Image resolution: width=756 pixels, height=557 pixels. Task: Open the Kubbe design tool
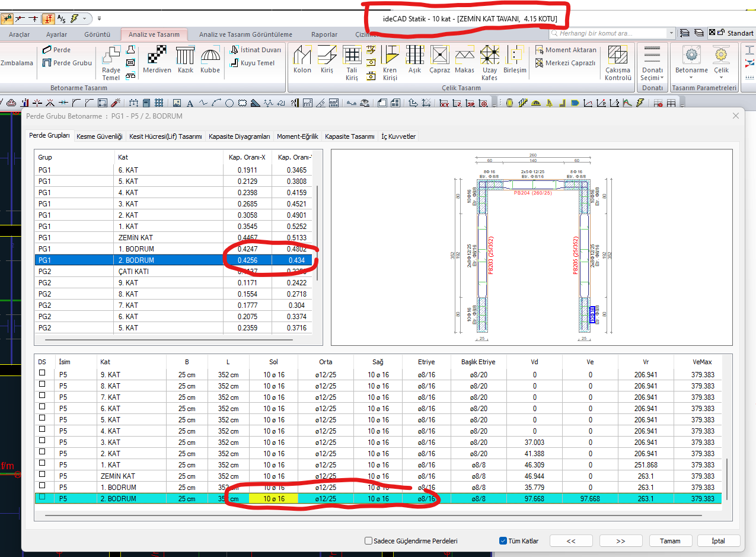(x=210, y=59)
